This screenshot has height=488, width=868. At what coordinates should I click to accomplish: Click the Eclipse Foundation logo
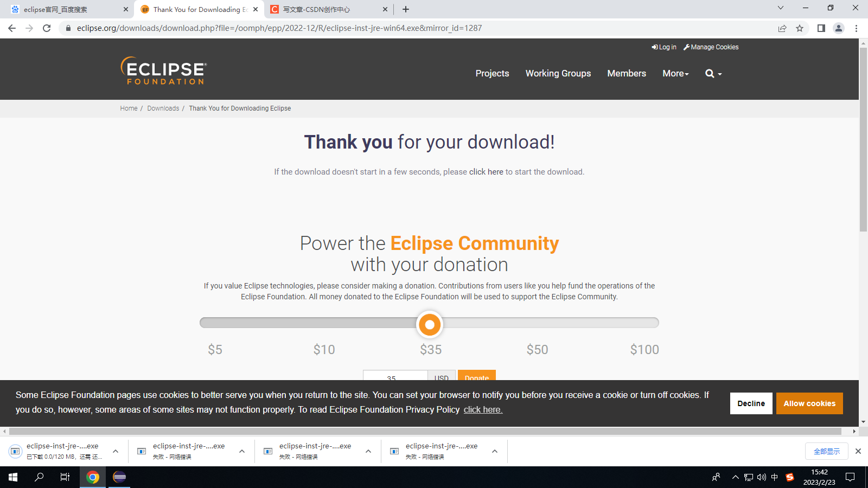162,71
